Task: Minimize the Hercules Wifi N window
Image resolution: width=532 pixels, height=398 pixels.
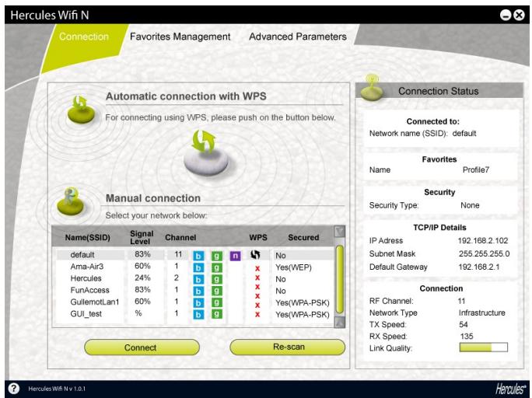Action: coord(506,15)
